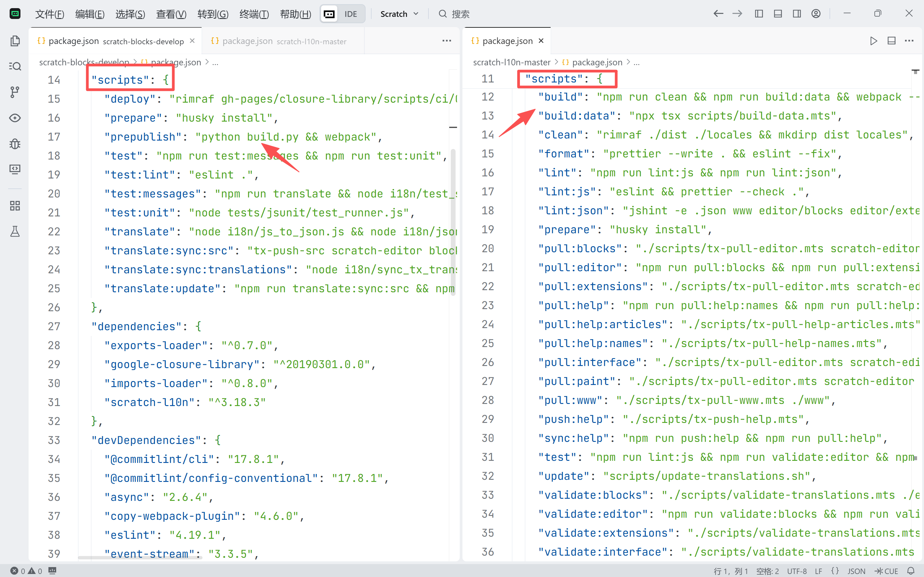924x577 pixels.
Task: Click the 搜索 search field in title bar
Action: point(460,14)
